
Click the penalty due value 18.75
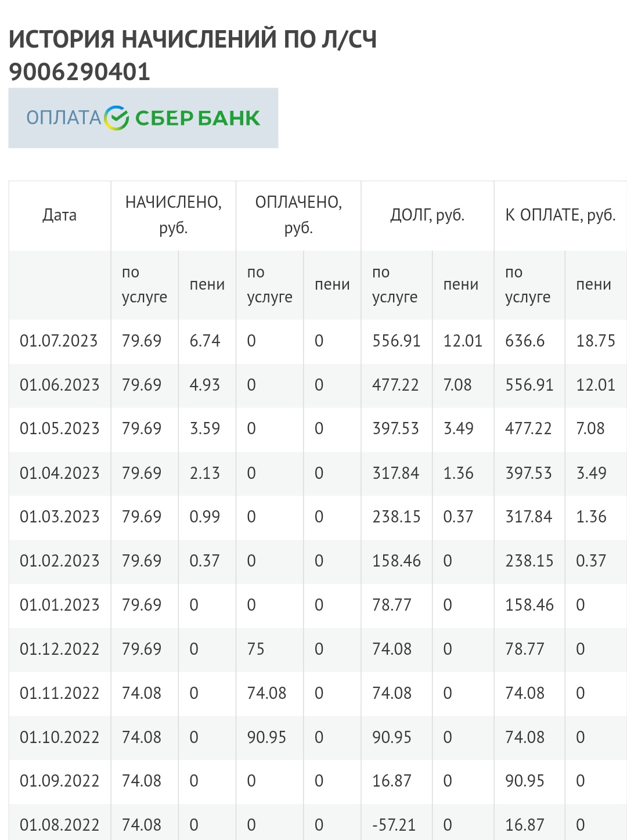pos(595,341)
